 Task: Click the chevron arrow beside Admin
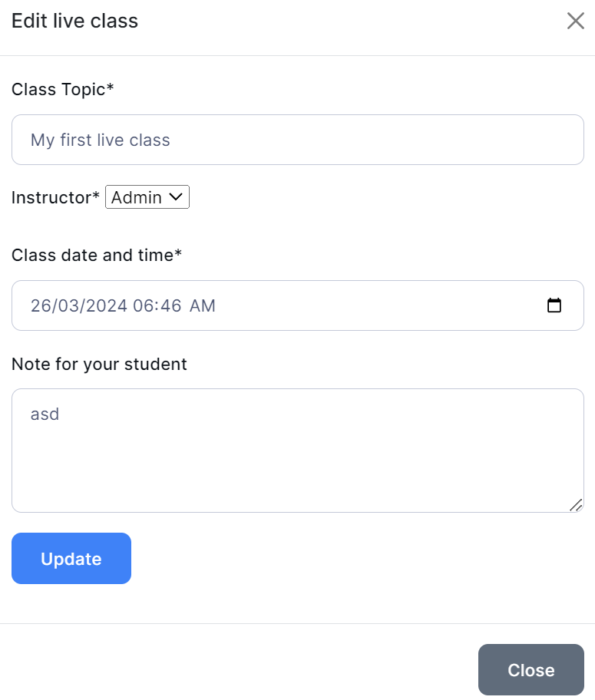click(x=177, y=197)
